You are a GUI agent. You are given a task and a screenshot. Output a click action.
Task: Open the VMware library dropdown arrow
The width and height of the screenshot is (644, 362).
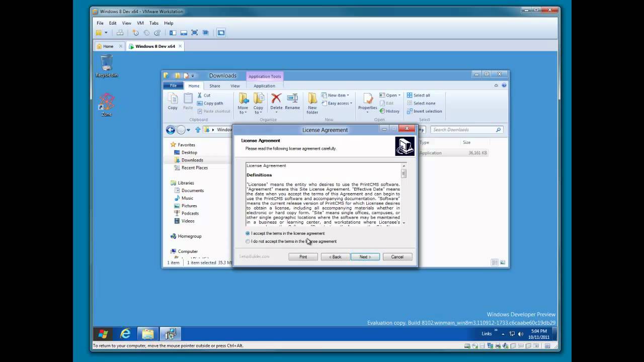click(106, 33)
